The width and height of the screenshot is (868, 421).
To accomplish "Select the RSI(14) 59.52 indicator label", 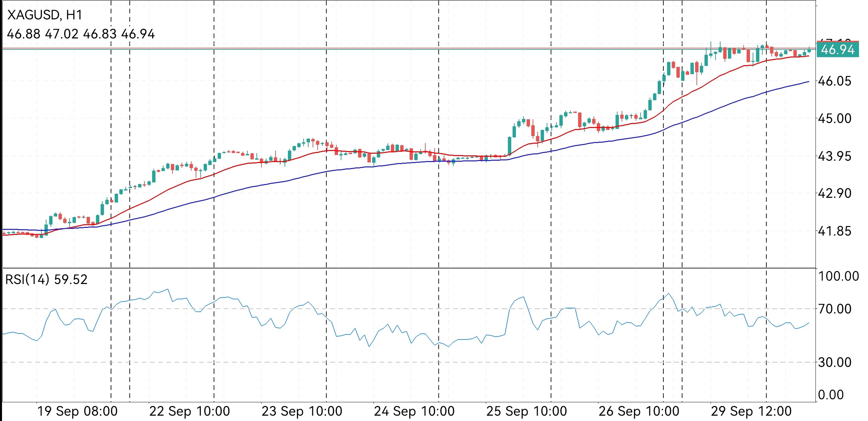I will pyautogui.click(x=46, y=280).
